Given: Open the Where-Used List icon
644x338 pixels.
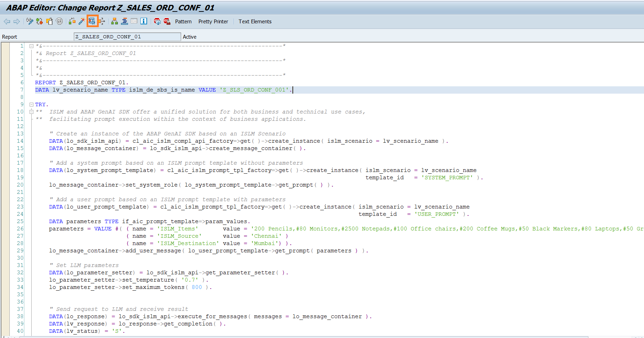Looking at the screenshot, I should [x=102, y=22].
